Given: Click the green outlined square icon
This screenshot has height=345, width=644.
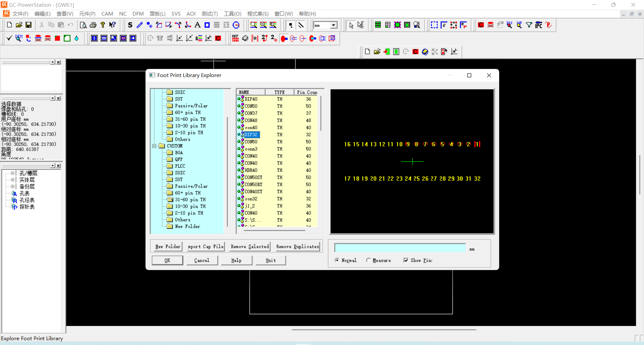Looking at the screenshot, I should click(x=67, y=38).
